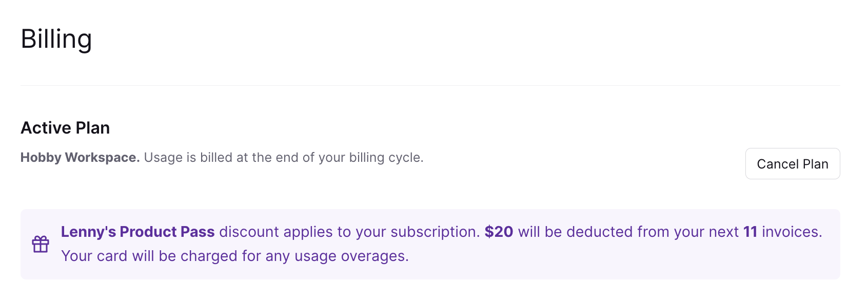
Task: Click the Billing page heading
Action: coord(56,38)
